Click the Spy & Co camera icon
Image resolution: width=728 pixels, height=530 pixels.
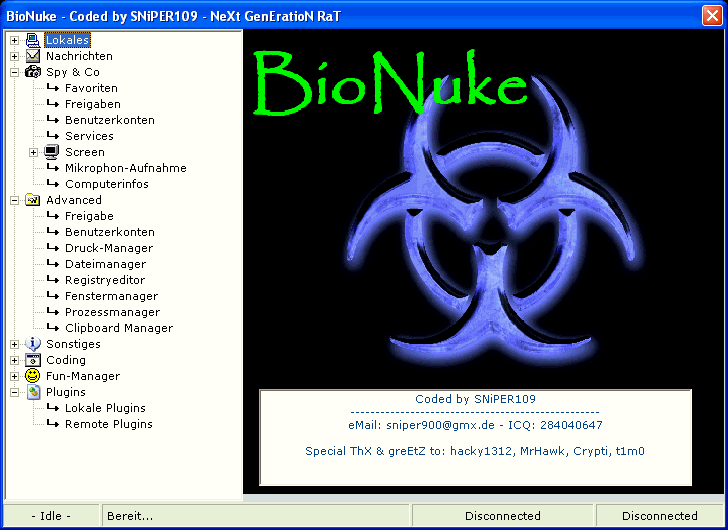click(x=33, y=72)
